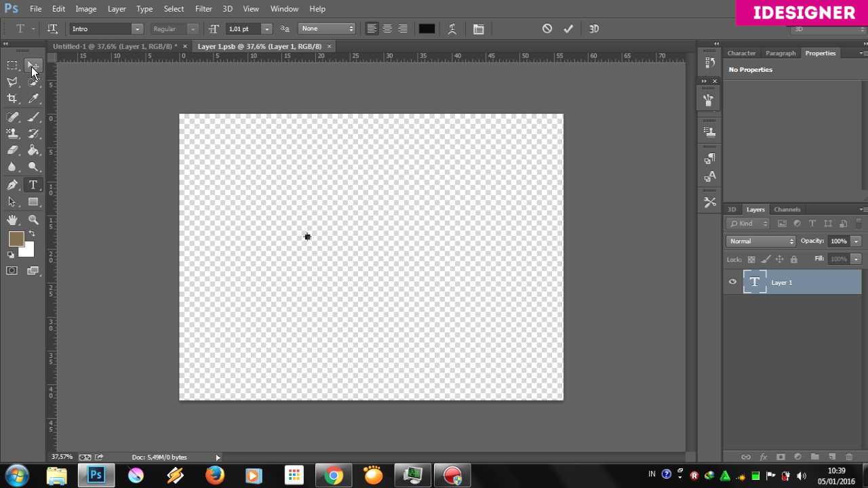Select the Zoom tool
The width and height of the screenshot is (868, 488).
(x=33, y=220)
